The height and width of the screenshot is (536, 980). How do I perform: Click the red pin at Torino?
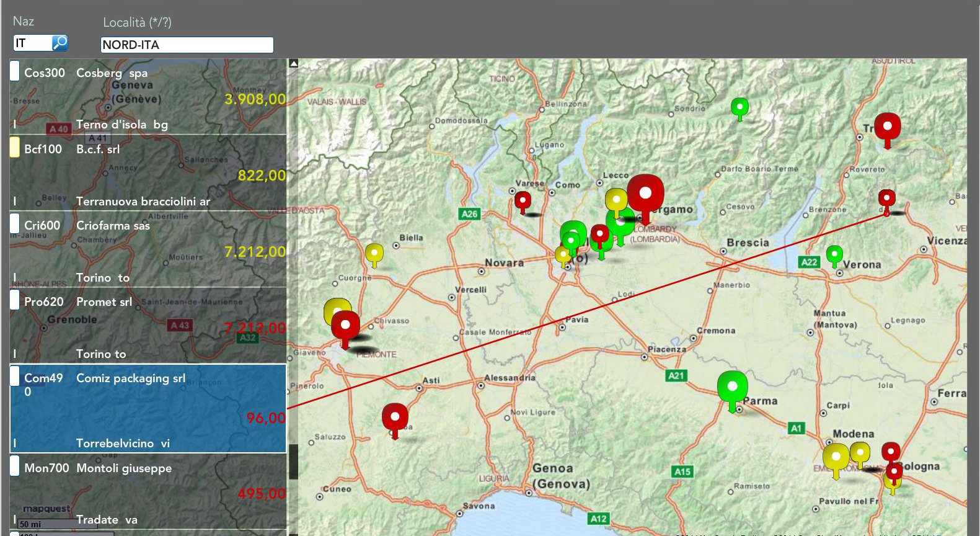345,326
